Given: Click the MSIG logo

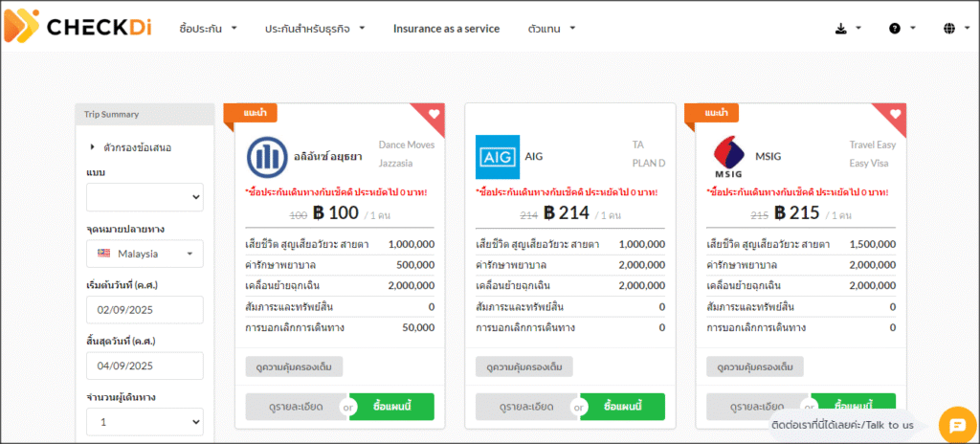Looking at the screenshot, I should (728, 158).
